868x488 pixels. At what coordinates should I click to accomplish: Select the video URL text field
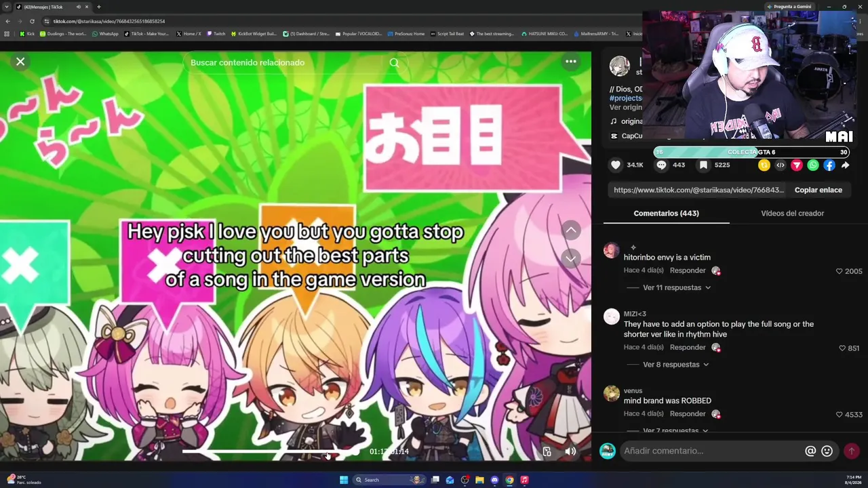[698, 190]
